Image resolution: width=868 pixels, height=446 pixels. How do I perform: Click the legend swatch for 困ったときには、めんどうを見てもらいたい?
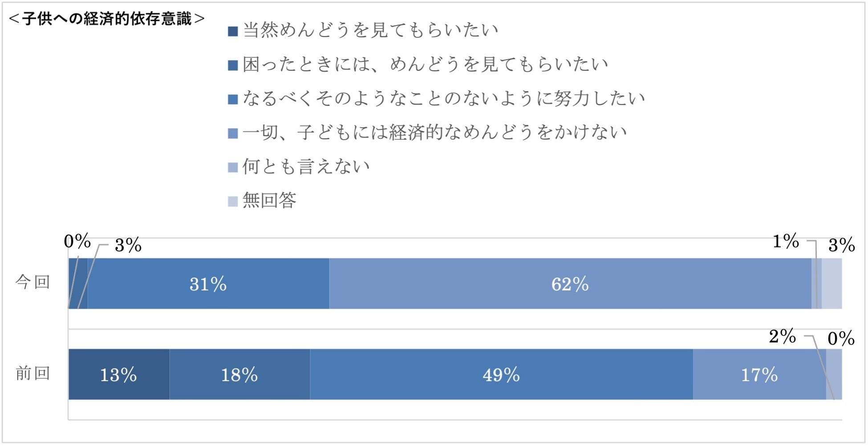coord(233,65)
